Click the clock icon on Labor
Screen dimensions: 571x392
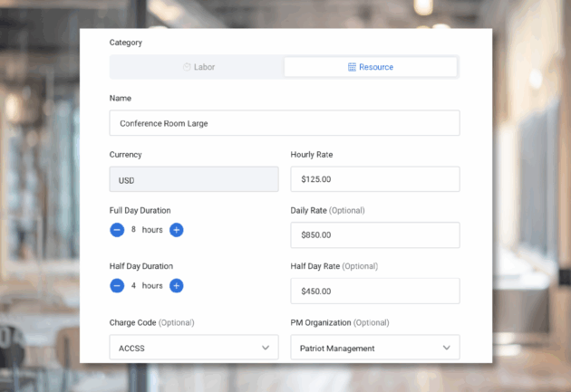tap(187, 67)
